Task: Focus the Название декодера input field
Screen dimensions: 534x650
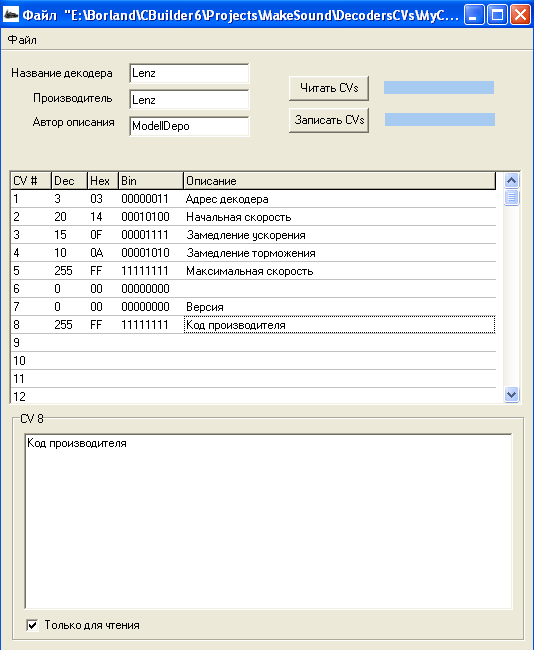Action: pyautogui.click(x=189, y=73)
